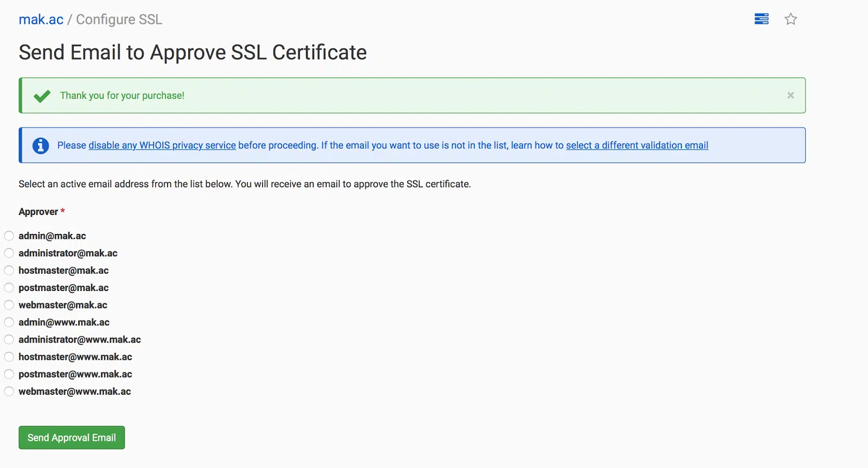
Task: Click the Thank you for your purchase message
Action: 122,96
